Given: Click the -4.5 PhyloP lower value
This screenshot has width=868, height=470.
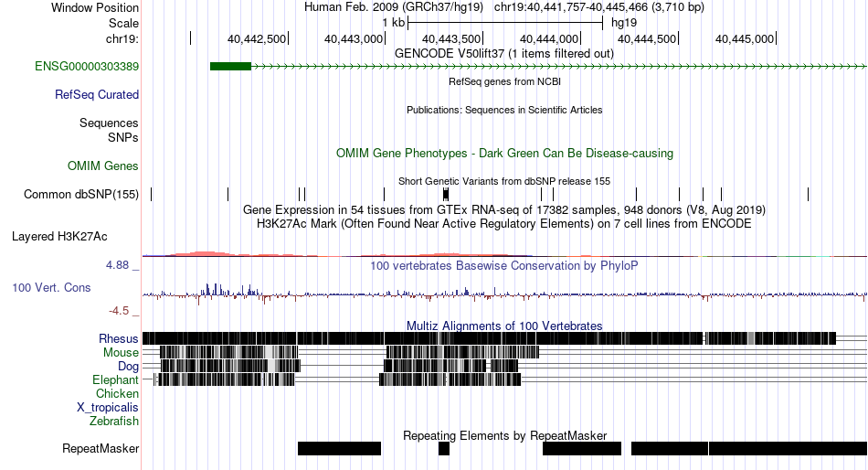Looking at the screenshot, I should pyautogui.click(x=119, y=311).
